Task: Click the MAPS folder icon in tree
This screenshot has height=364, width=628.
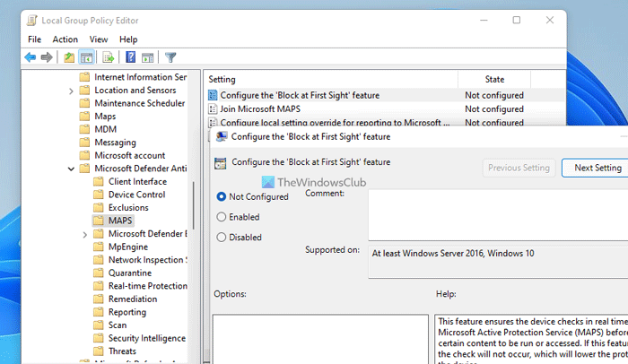Action: coord(98,221)
